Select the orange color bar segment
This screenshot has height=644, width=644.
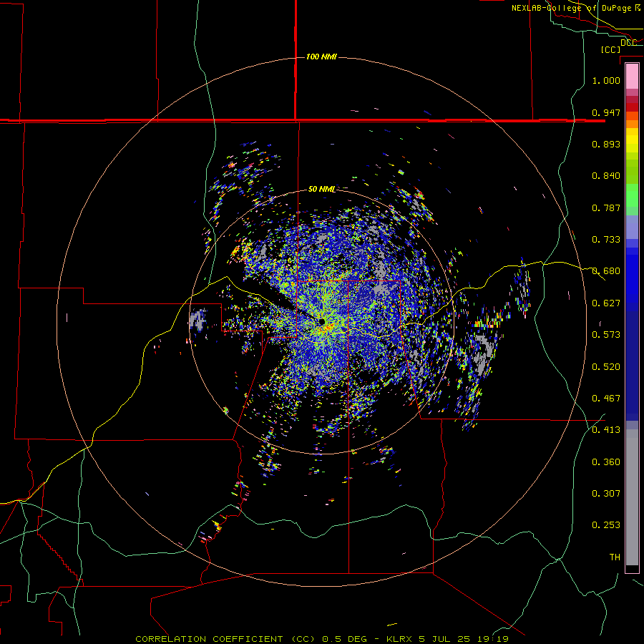tap(632, 124)
